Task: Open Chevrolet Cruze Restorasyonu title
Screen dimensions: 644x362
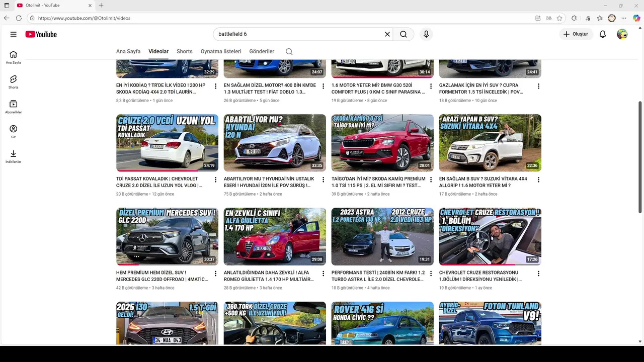Action: [x=480, y=276]
